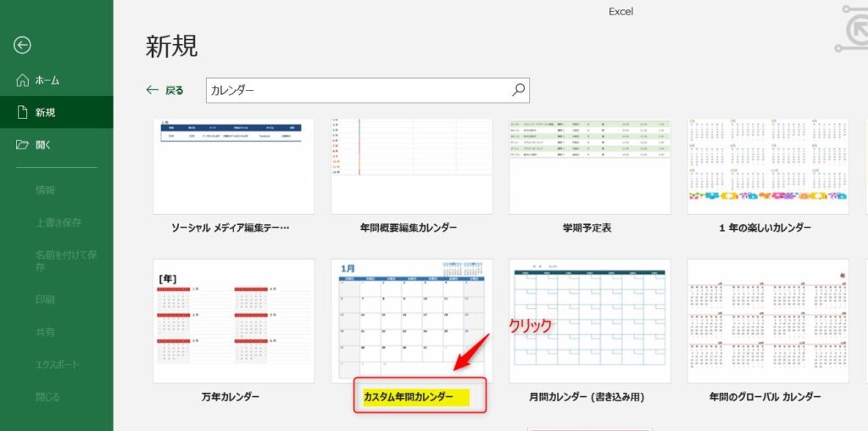Click the Open folder icon in sidebar

23,144
